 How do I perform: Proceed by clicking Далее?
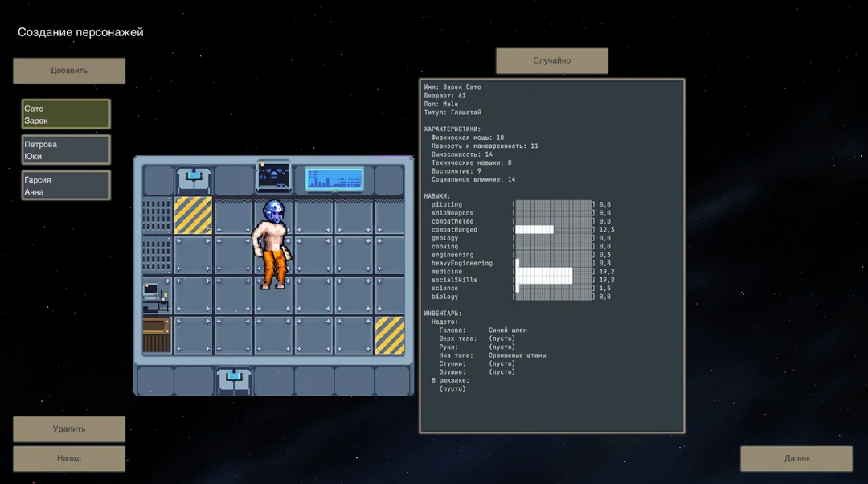[x=796, y=458]
